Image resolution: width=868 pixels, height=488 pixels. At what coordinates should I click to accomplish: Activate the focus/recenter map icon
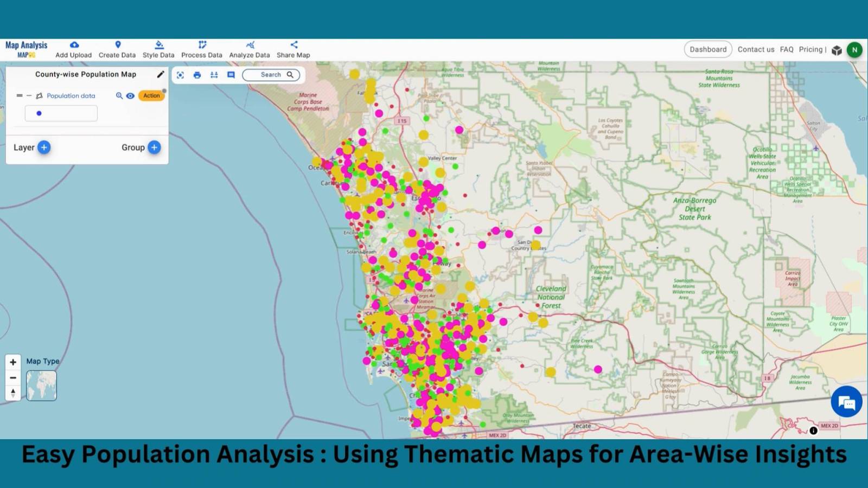[x=180, y=75]
